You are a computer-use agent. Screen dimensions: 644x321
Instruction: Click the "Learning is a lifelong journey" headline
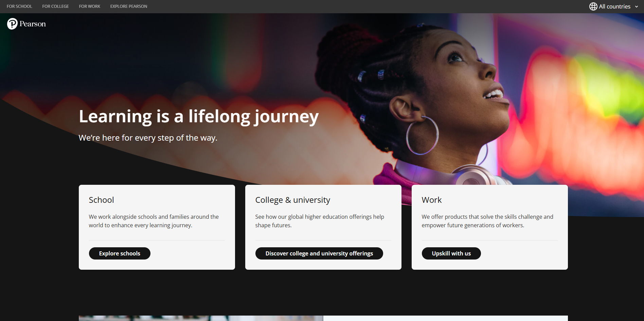(199, 117)
